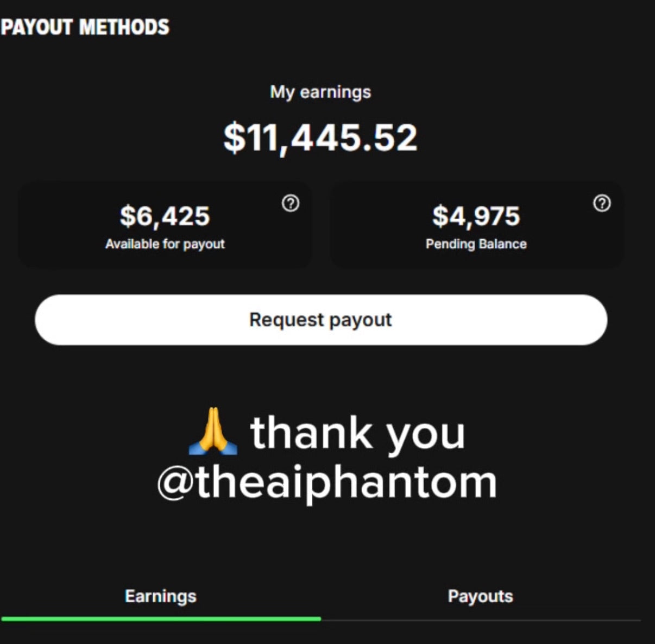Click the Request payout button
Image resolution: width=655 pixels, height=644 pixels.
(321, 320)
